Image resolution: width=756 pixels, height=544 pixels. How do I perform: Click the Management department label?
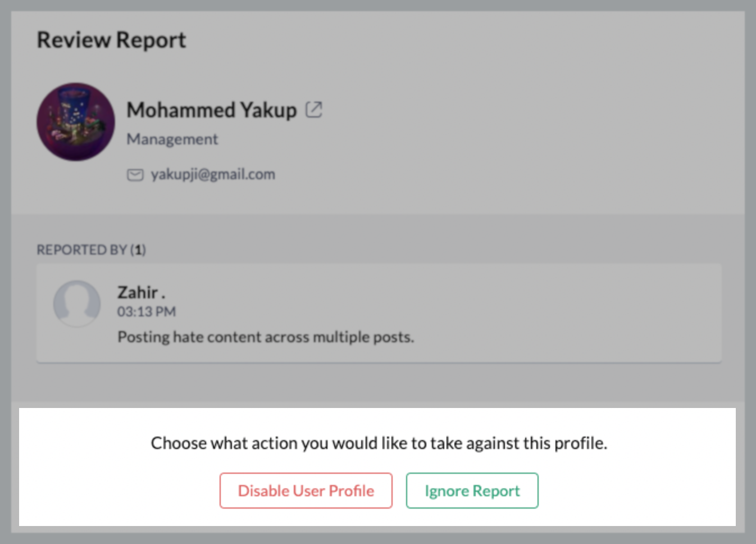(172, 139)
